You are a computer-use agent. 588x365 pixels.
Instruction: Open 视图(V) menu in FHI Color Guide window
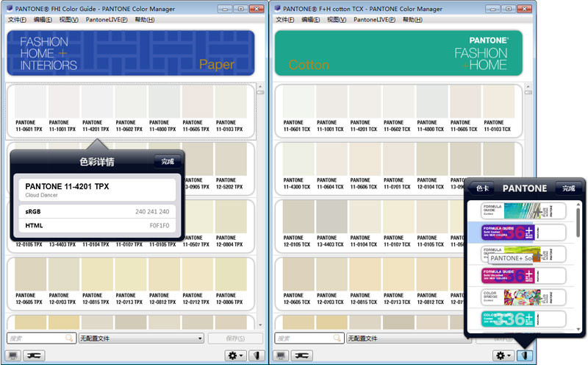68,20
